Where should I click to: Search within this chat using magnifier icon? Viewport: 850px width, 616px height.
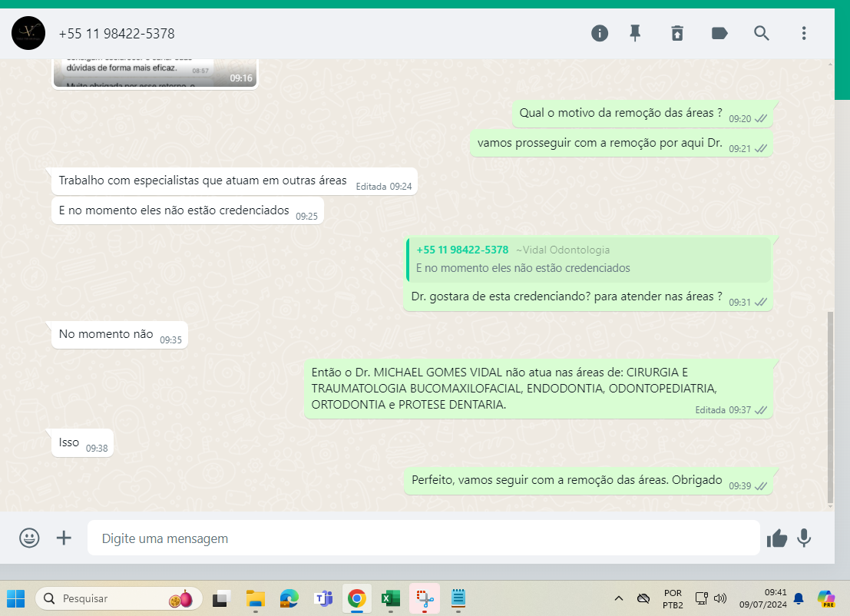[762, 34]
